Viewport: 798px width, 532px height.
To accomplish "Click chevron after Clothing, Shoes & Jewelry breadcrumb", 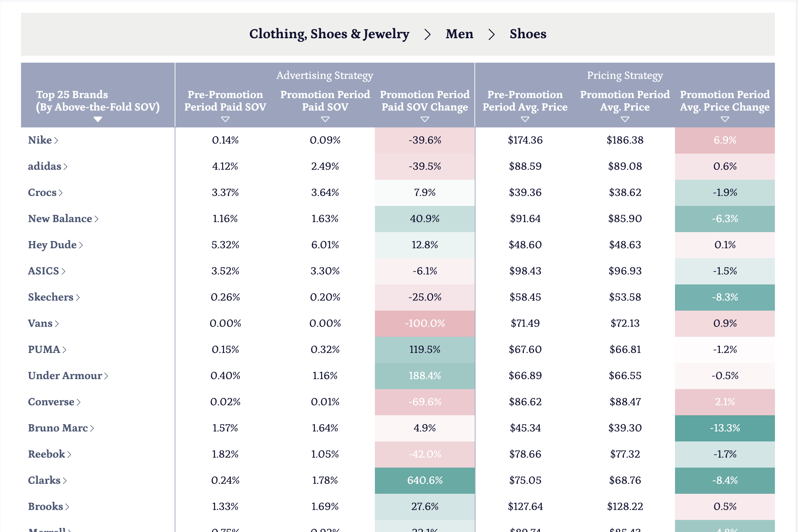I will click(x=427, y=34).
